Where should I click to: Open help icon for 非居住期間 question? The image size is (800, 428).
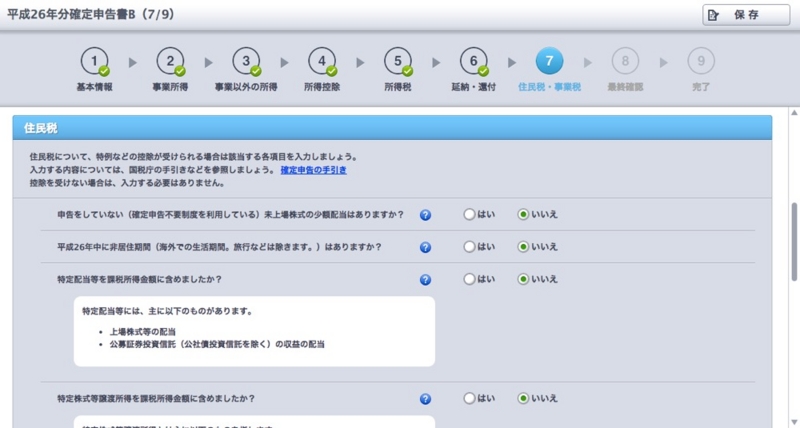click(425, 247)
